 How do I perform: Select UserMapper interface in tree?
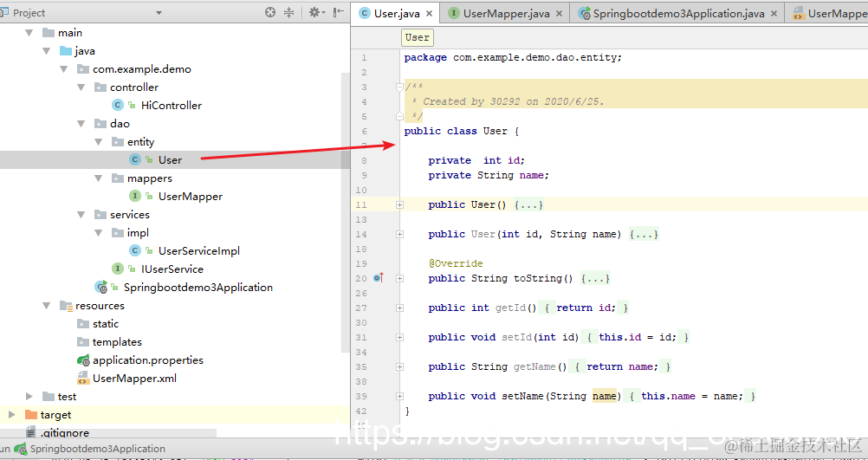191,197
